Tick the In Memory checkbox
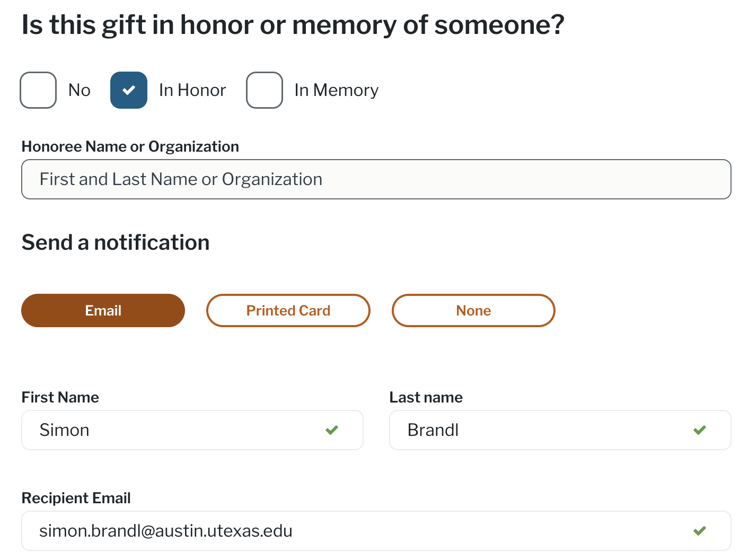The image size is (740, 560). tap(265, 90)
